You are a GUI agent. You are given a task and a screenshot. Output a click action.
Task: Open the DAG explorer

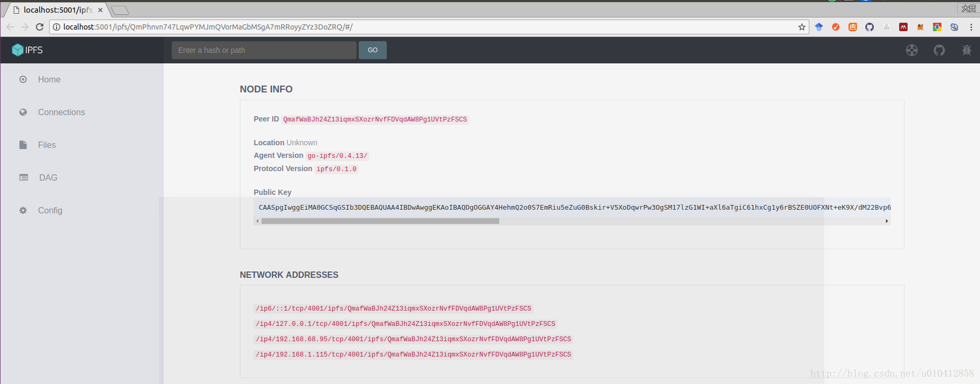coord(48,177)
